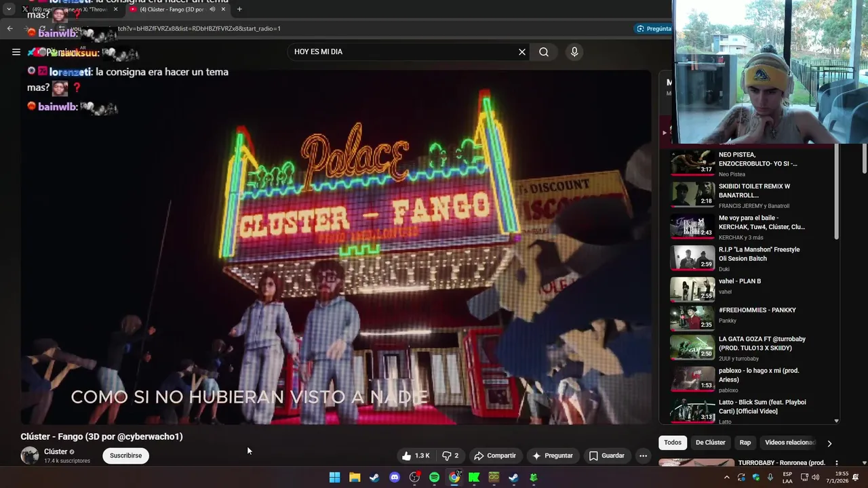Open SKIBIDI TOILET REMIX thumbnail
Viewport: 868px width, 488px height.
click(692, 195)
